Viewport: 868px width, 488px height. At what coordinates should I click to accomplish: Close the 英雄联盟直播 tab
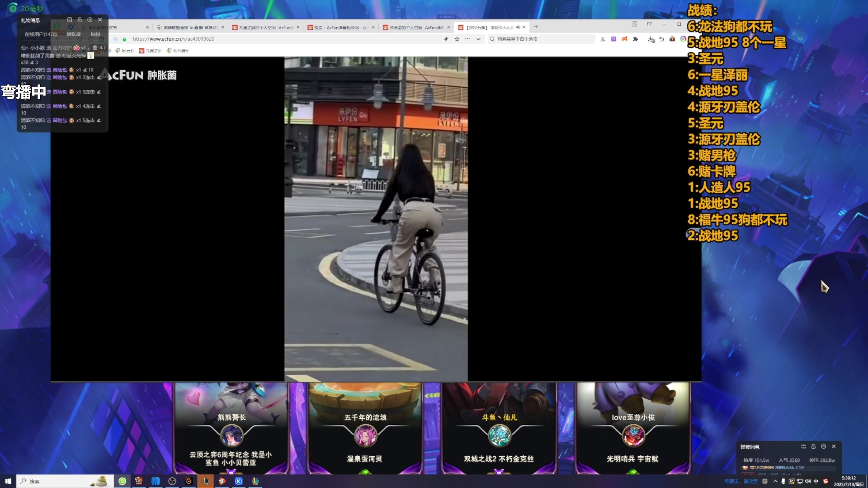tap(223, 28)
